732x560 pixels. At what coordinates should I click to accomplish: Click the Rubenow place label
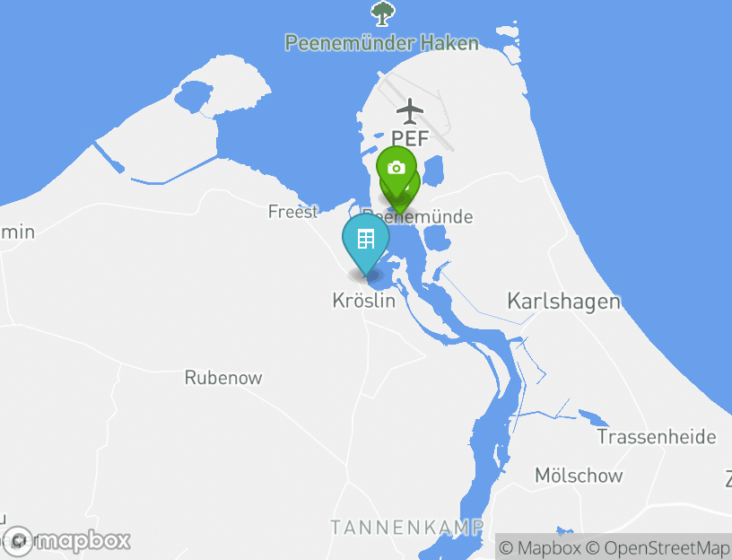click(x=223, y=378)
